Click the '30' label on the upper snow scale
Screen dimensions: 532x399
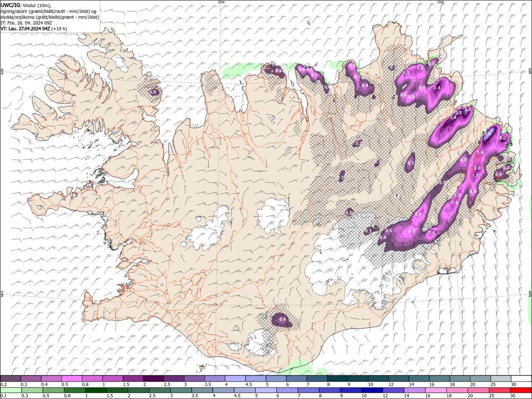coord(514,385)
